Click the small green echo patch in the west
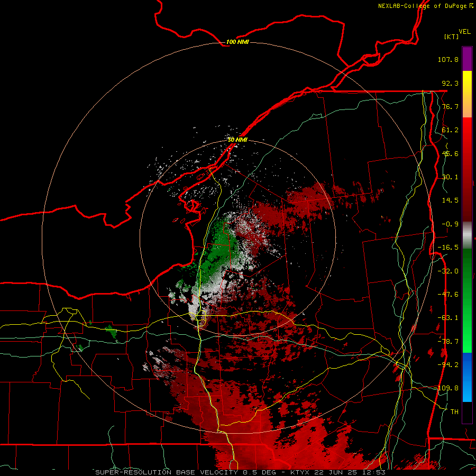This screenshot has width=476, height=476. coord(111,331)
